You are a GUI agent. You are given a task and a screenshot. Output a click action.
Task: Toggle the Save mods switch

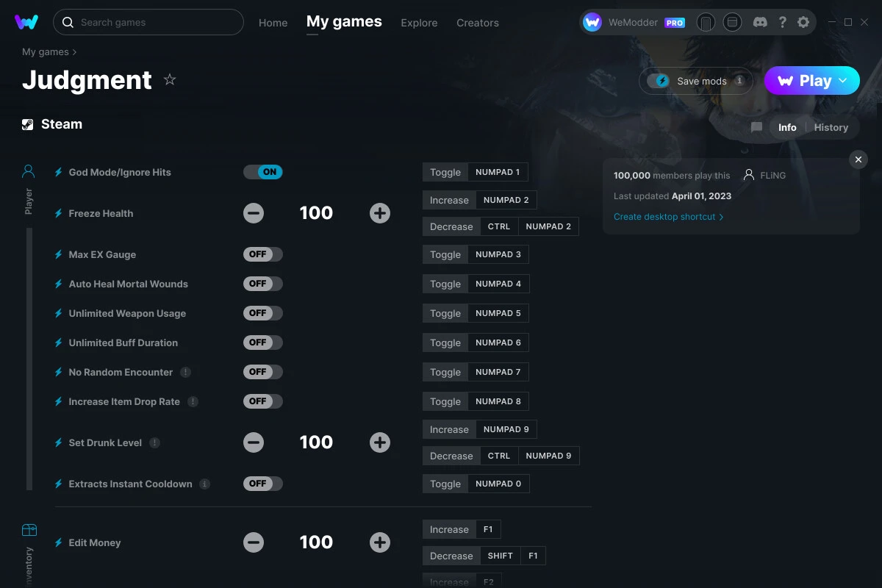pyautogui.click(x=659, y=81)
